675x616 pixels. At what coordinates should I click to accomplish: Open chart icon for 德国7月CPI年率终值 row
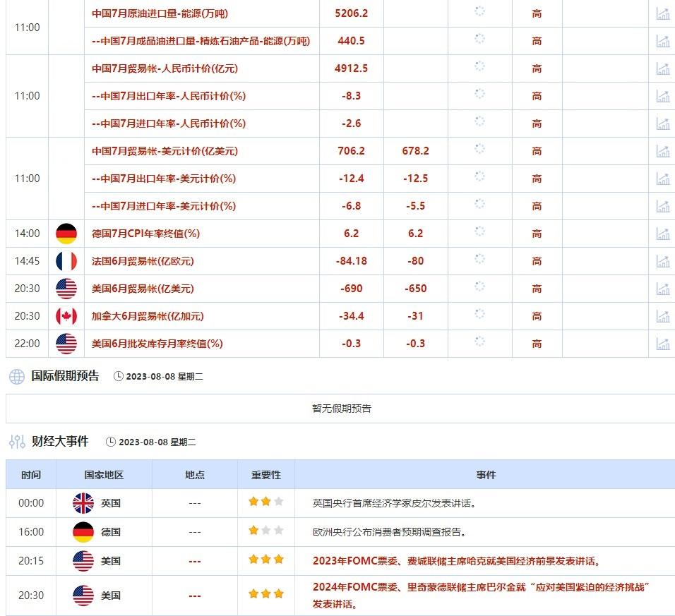662,234
